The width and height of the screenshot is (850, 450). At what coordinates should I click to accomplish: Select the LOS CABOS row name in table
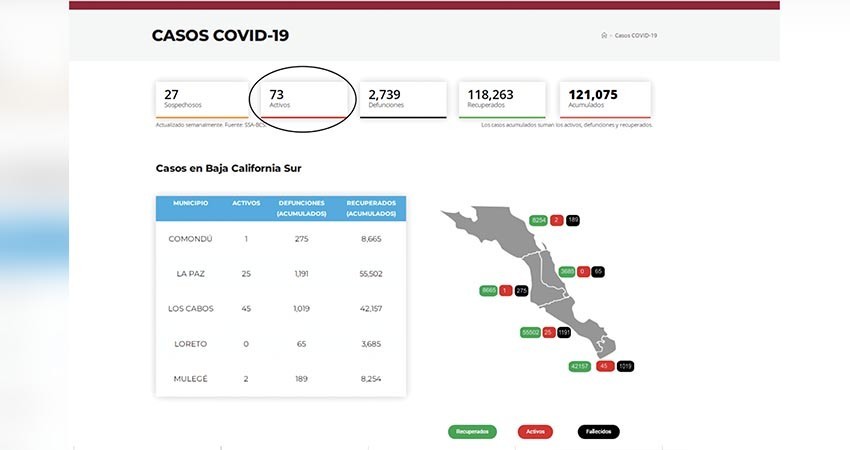tap(190, 308)
